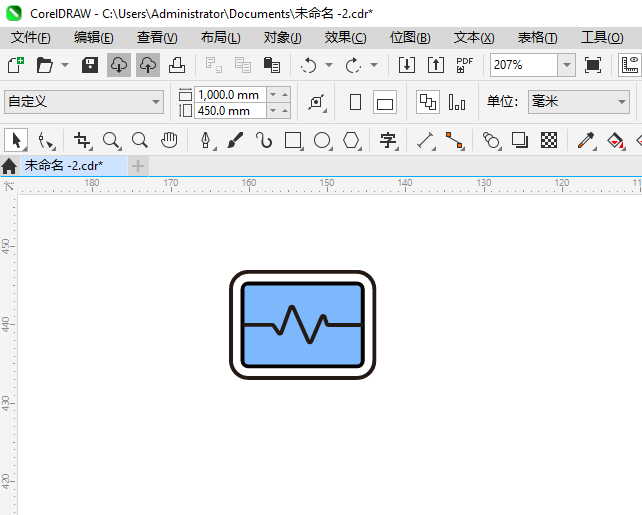
Task: Print the document via printer icon
Action: click(x=177, y=65)
